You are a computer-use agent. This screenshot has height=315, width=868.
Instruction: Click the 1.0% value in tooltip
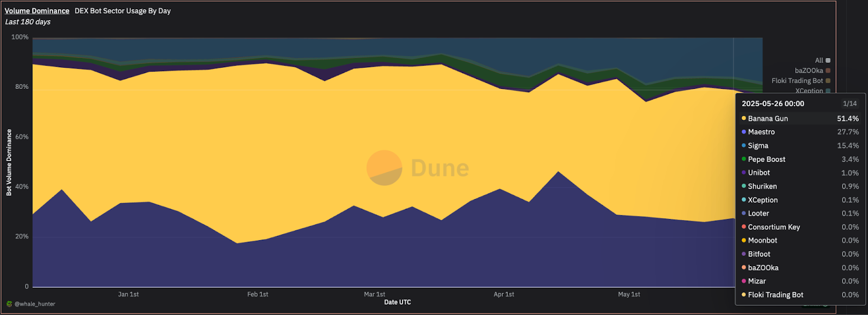pos(850,173)
